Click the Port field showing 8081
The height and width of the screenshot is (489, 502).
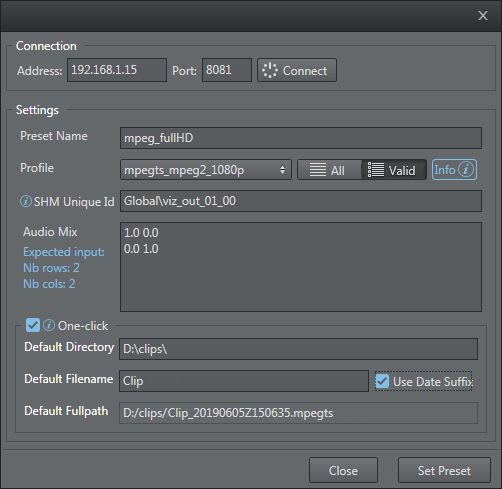[x=227, y=70]
